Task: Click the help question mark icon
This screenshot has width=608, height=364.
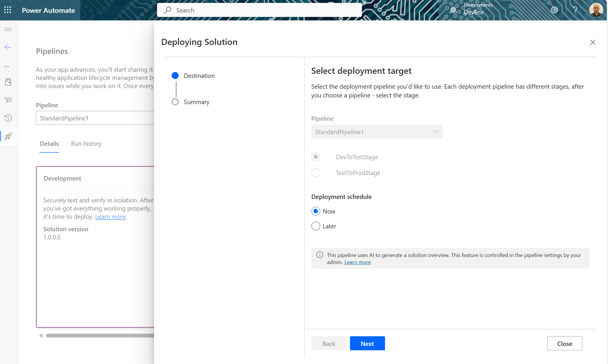Action: pyautogui.click(x=575, y=10)
